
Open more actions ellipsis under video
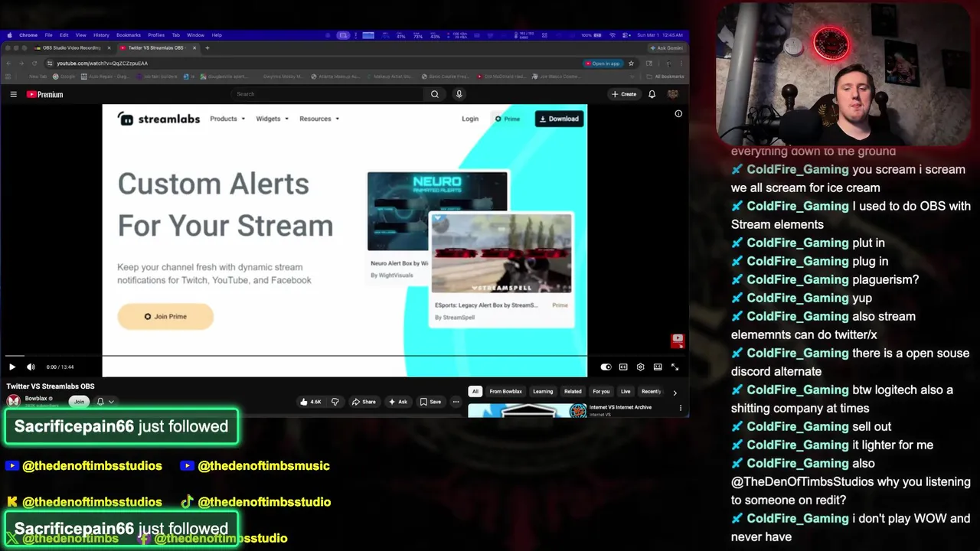coord(456,402)
